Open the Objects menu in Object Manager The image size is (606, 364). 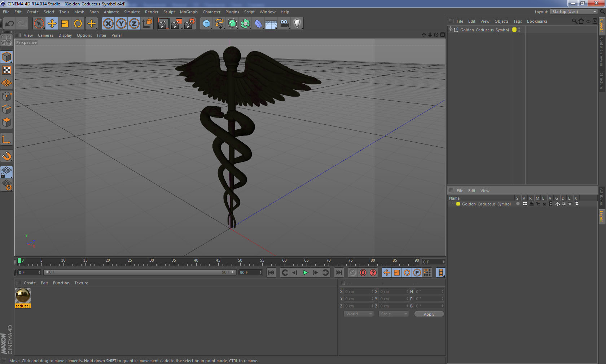coord(501,21)
